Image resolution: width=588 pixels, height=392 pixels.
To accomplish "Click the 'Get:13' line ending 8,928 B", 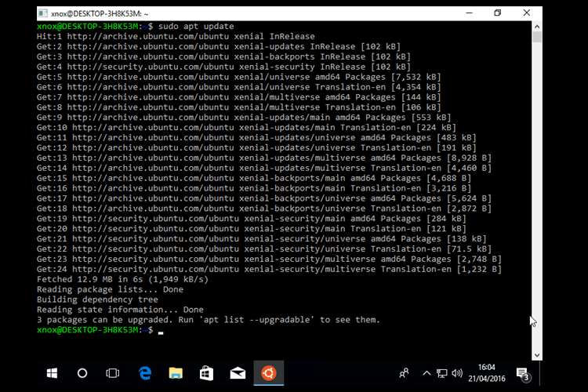I will coord(264,158).
